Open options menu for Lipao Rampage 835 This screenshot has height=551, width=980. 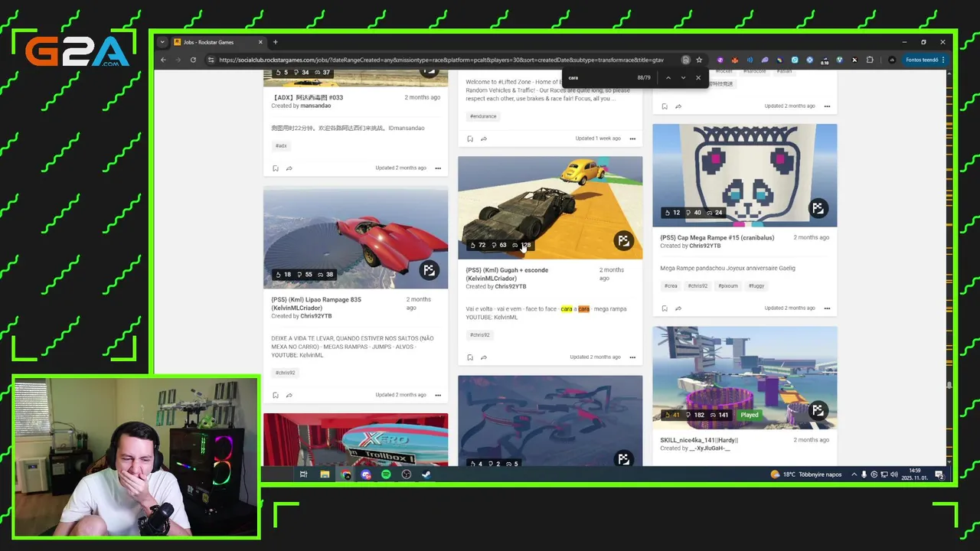tap(438, 396)
